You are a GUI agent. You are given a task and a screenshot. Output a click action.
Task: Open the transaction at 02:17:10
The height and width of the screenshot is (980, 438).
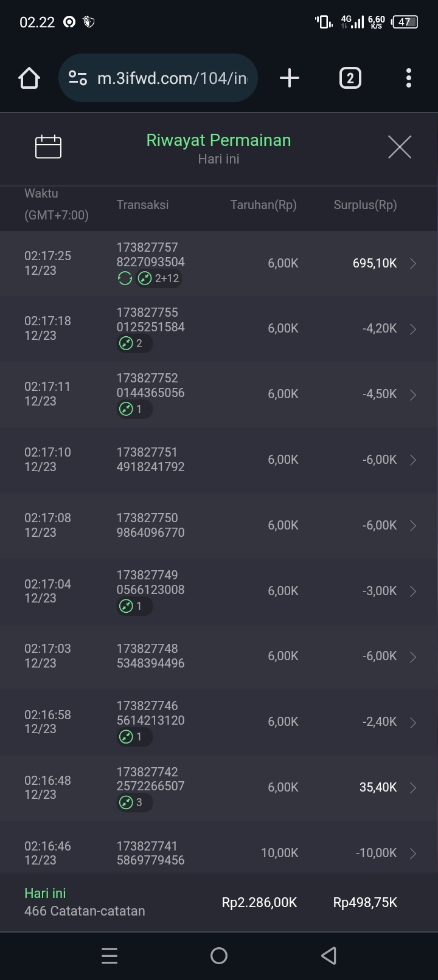[x=219, y=460]
